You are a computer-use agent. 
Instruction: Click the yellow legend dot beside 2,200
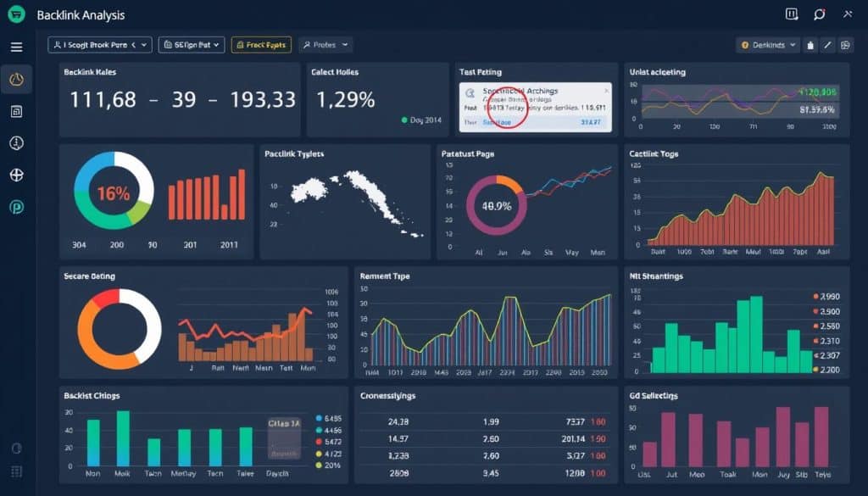(815, 370)
